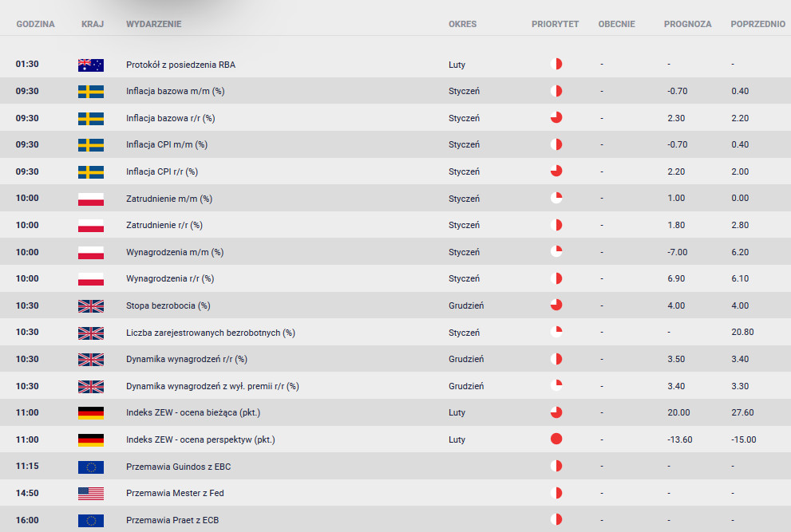
Task: Select the 01:30 time cell
Action: pyautogui.click(x=27, y=64)
